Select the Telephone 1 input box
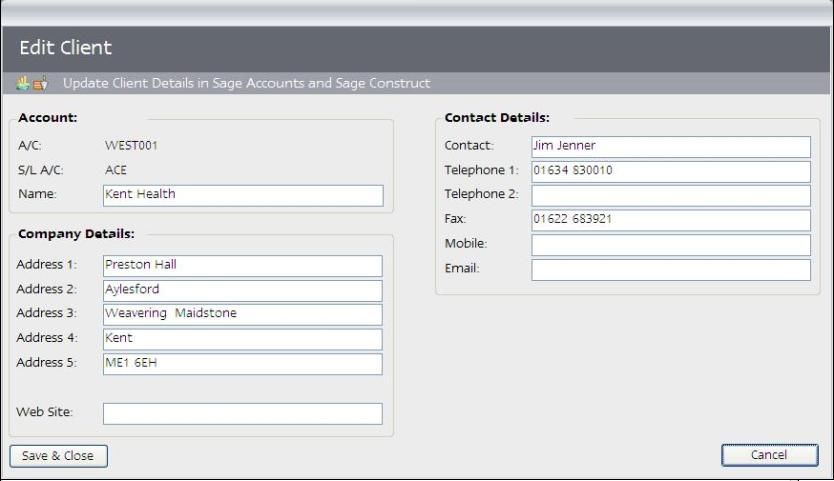 [x=670, y=171]
